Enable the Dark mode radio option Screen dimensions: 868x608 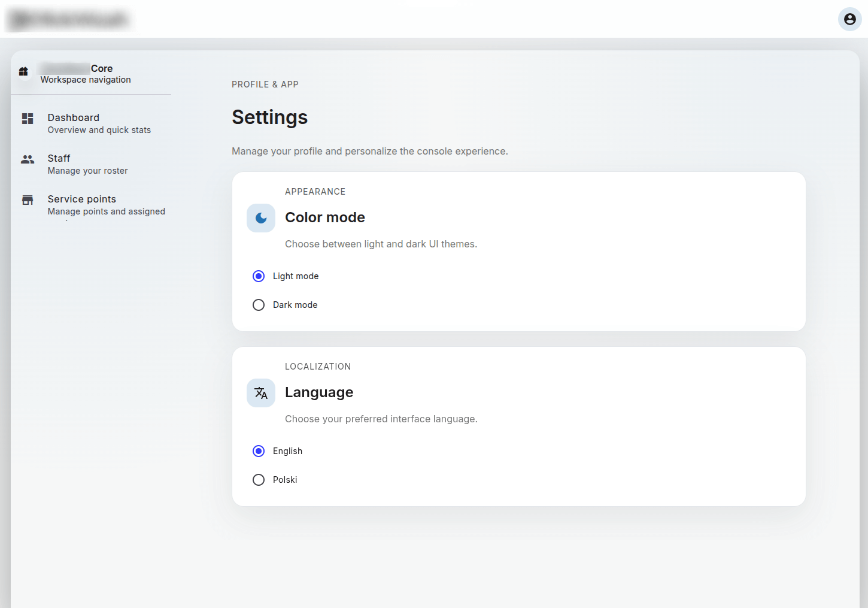pos(259,305)
